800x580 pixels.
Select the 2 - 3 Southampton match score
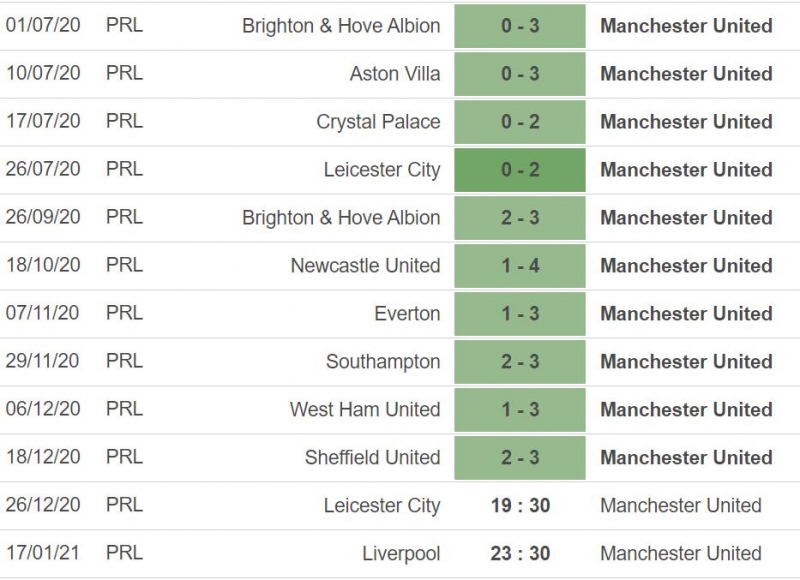tap(520, 362)
